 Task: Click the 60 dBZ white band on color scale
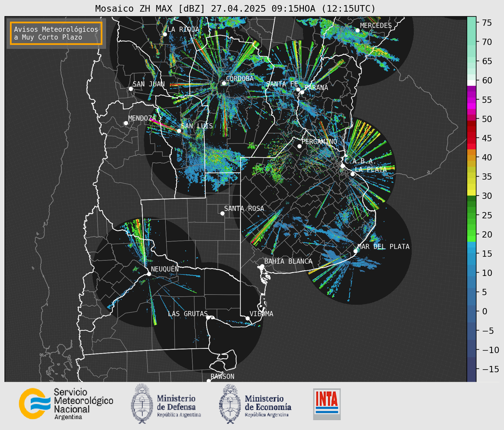click(471, 83)
